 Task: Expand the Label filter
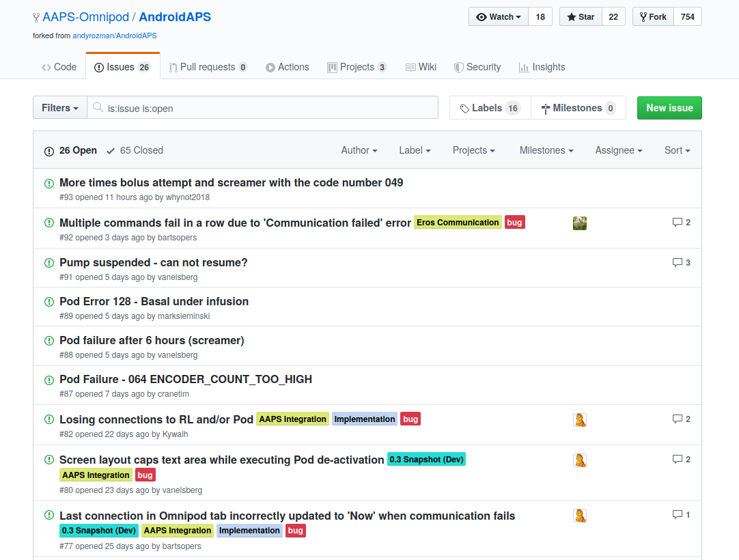coord(415,150)
